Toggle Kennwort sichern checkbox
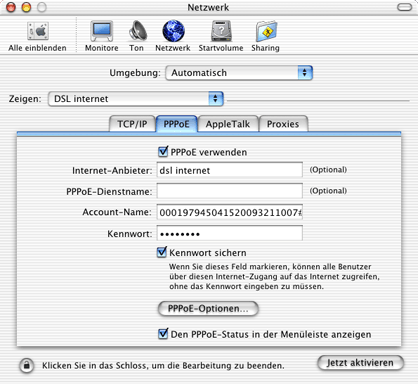 tap(162, 252)
